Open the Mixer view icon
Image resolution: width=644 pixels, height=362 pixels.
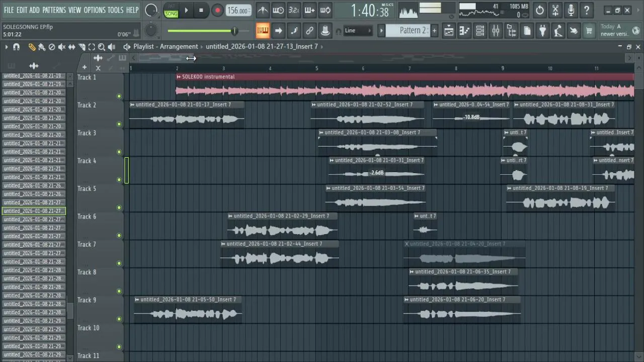click(496, 31)
